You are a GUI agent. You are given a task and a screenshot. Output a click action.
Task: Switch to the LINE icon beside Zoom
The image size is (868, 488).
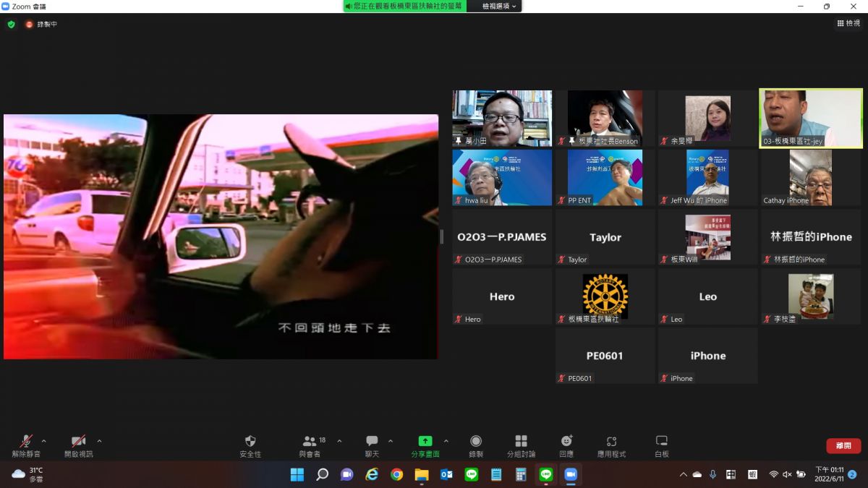click(546, 474)
